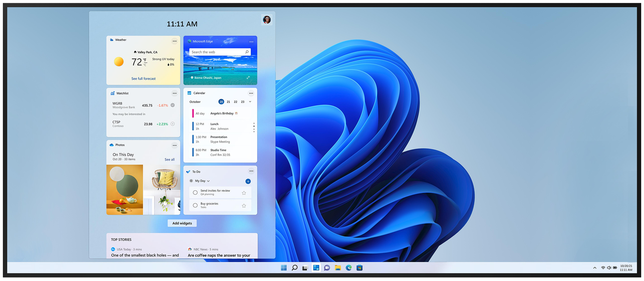Open File Explorer from taskbar
This screenshot has height=281, width=644.
[338, 268]
